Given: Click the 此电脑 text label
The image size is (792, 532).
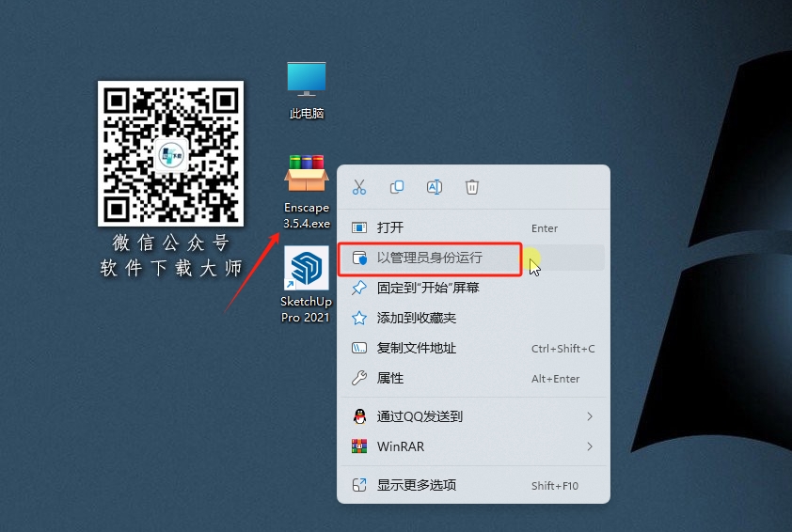Looking at the screenshot, I should click(x=307, y=114).
